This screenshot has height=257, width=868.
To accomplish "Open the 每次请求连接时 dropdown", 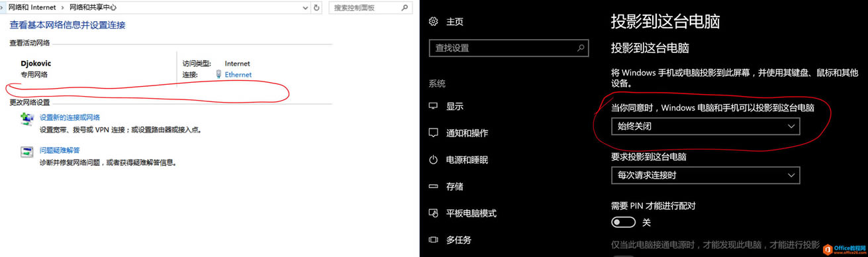I will pyautogui.click(x=705, y=176).
